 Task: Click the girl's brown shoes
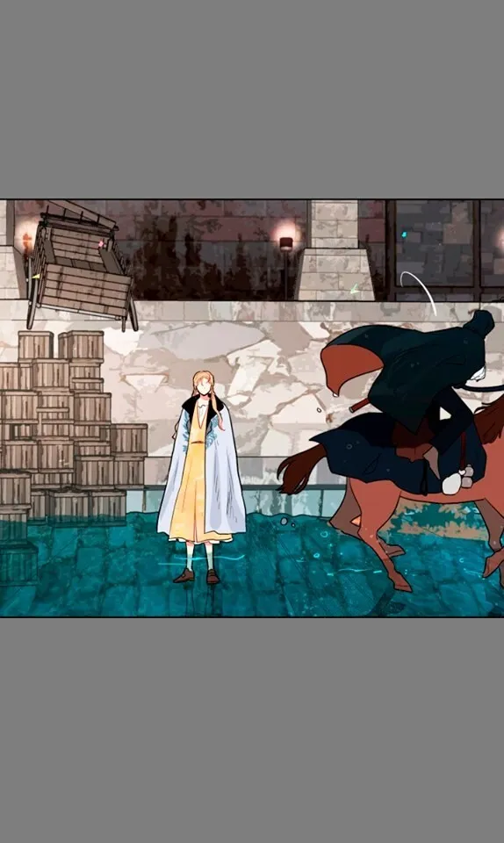pos(197,576)
